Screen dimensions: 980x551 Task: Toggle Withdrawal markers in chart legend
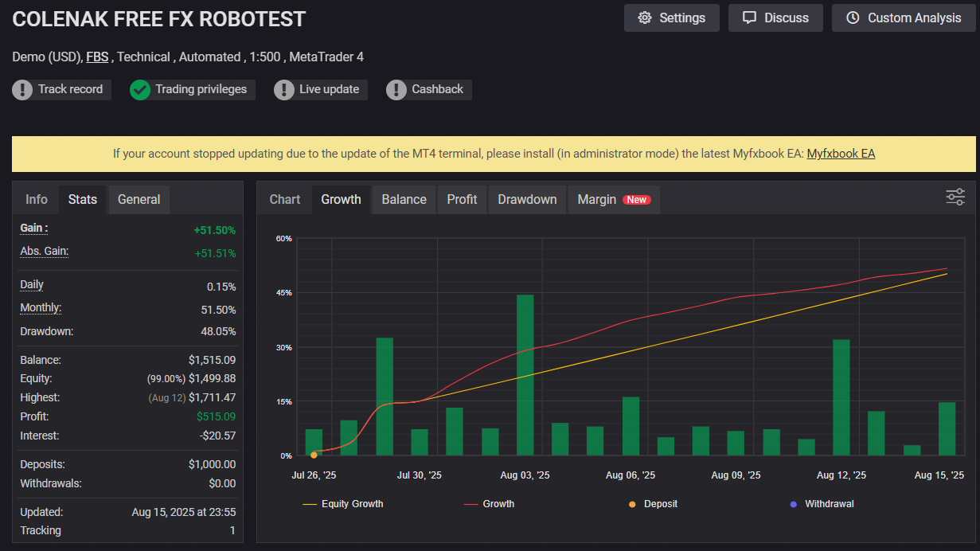pyautogui.click(x=821, y=503)
